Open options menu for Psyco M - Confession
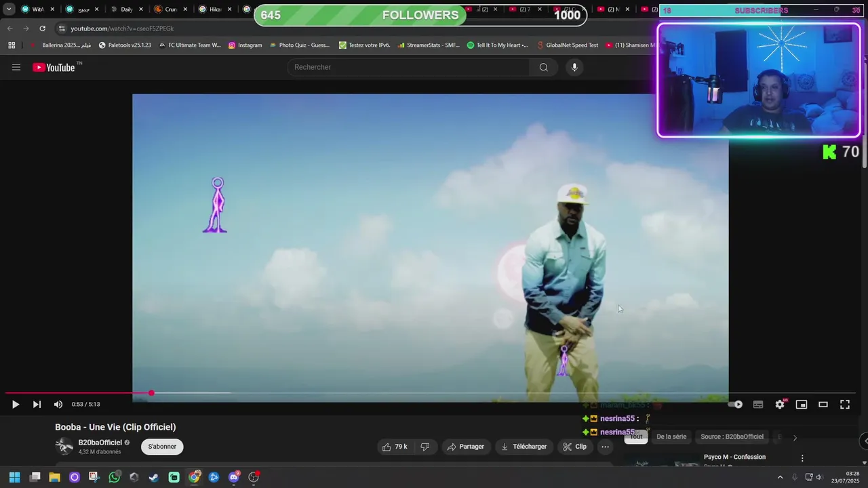 pyautogui.click(x=802, y=458)
